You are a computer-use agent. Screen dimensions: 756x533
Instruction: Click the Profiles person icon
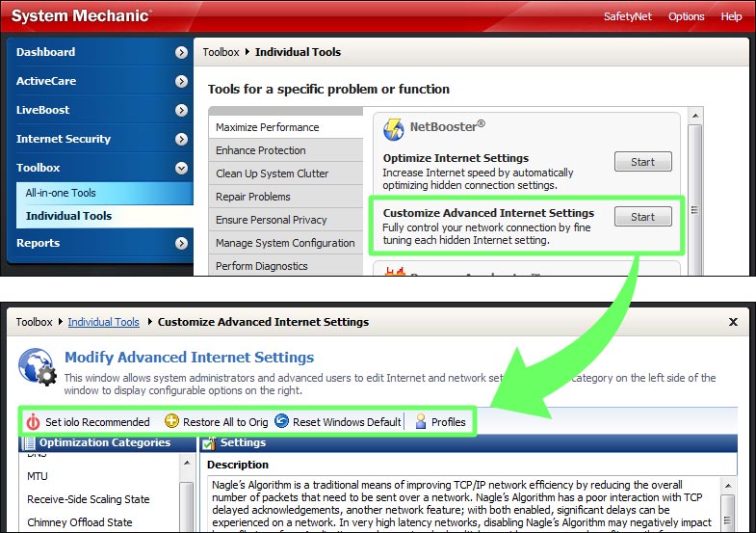pos(421,421)
